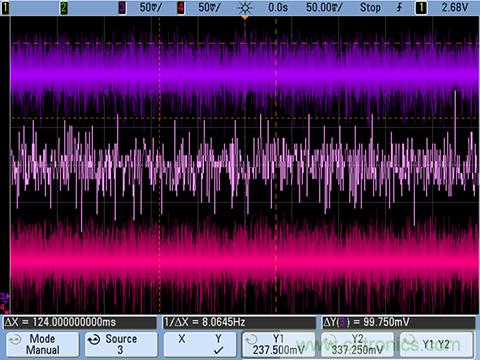Click the rising edge trigger icon
Screen dimensions: 480x360
399,7
